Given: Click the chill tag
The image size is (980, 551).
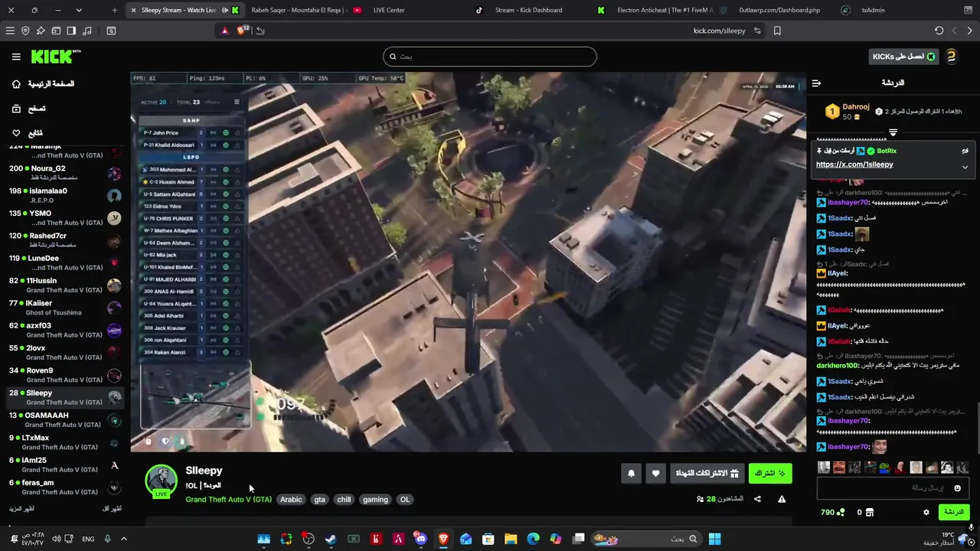Looking at the screenshot, I should pyautogui.click(x=344, y=500).
